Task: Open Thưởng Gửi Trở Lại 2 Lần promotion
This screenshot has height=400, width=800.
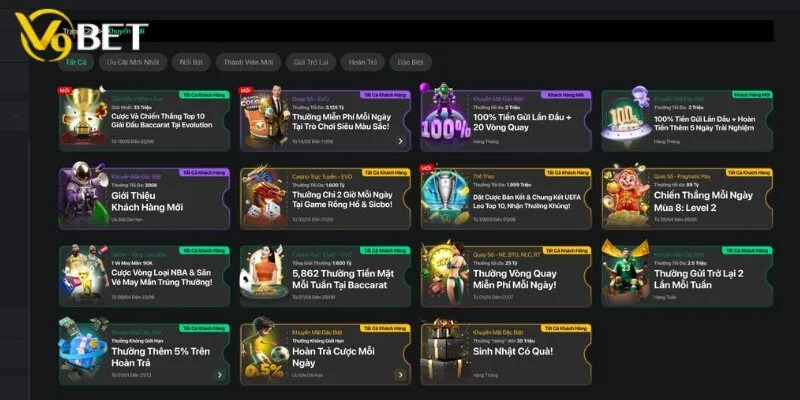Action: pyautogui.click(x=687, y=276)
